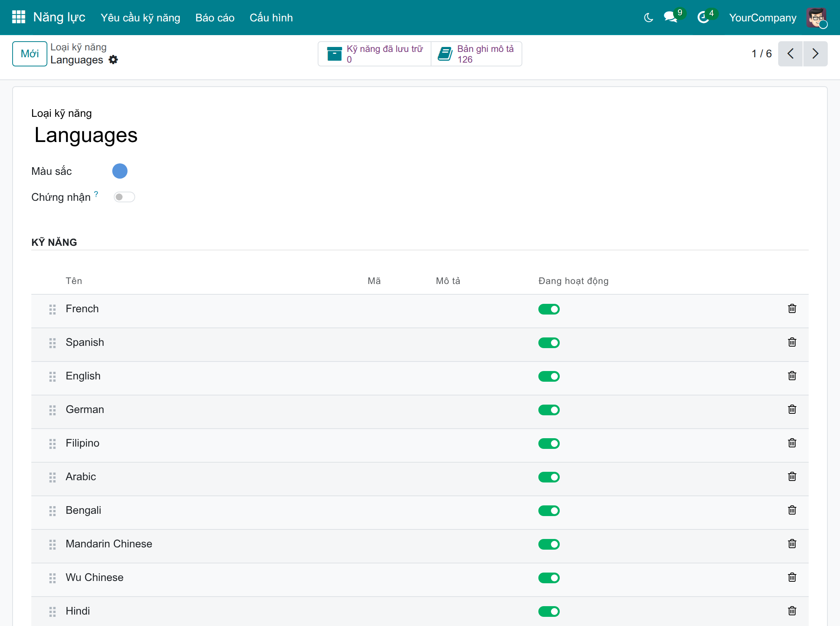
Task: Delete the German skill row
Action: pos(792,409)
